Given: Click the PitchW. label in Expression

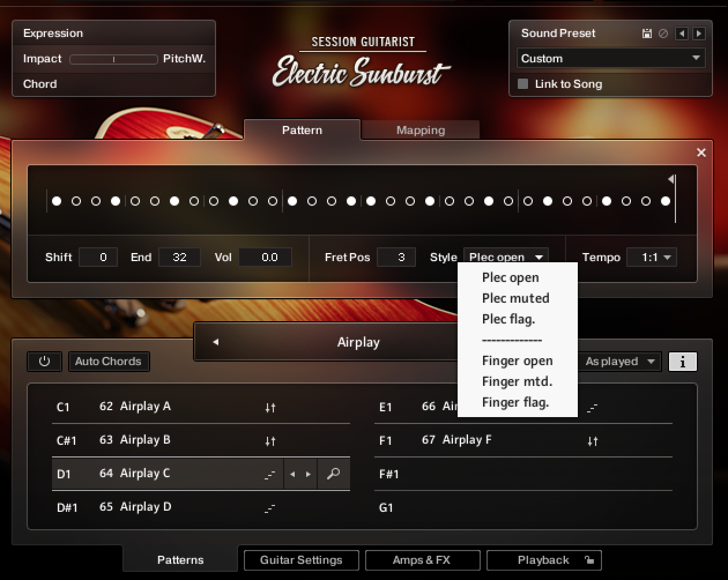Looking at the screenshot, I should coord(184,58).
